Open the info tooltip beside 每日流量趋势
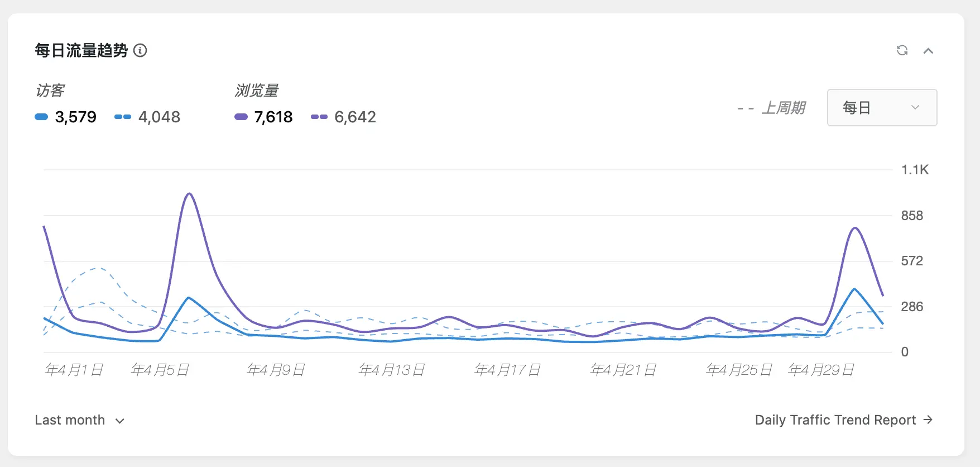 [x=141, y=51]
